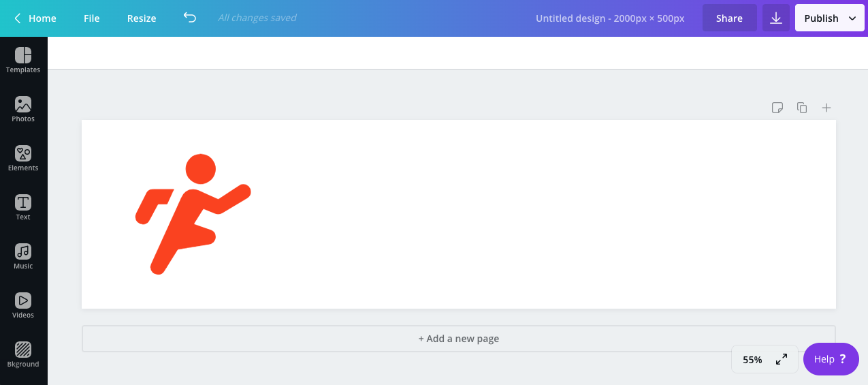Click the design title field
The image size is (868, 385).
coord(610,18)
